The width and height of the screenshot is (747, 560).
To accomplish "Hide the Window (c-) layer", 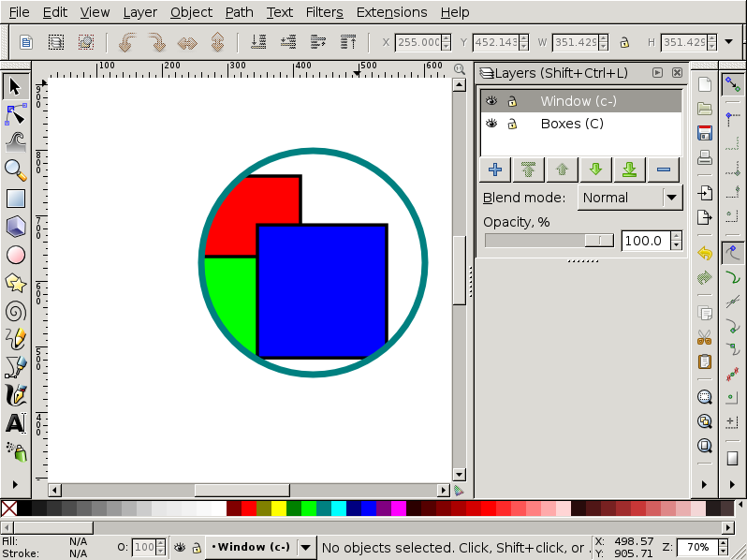I will pyautogui.click(x=491, y=101).
